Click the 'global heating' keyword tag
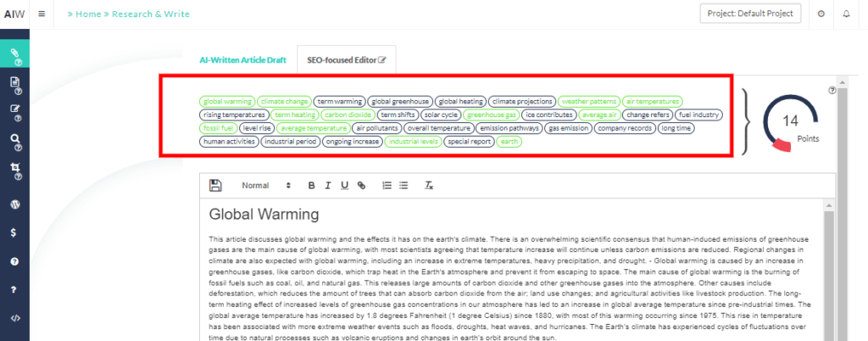Viewport: 868px width, 341px height. (x=461, y=101)
